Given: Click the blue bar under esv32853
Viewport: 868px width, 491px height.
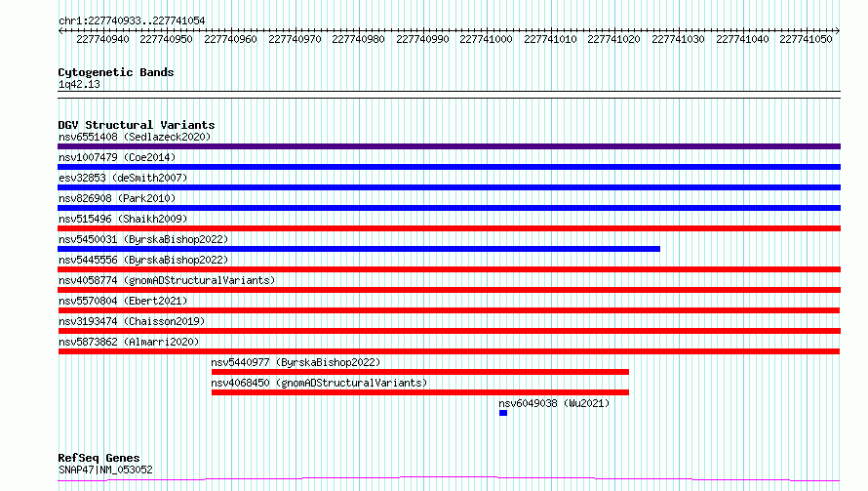Looking at the screenshot, I should (449, 187).
